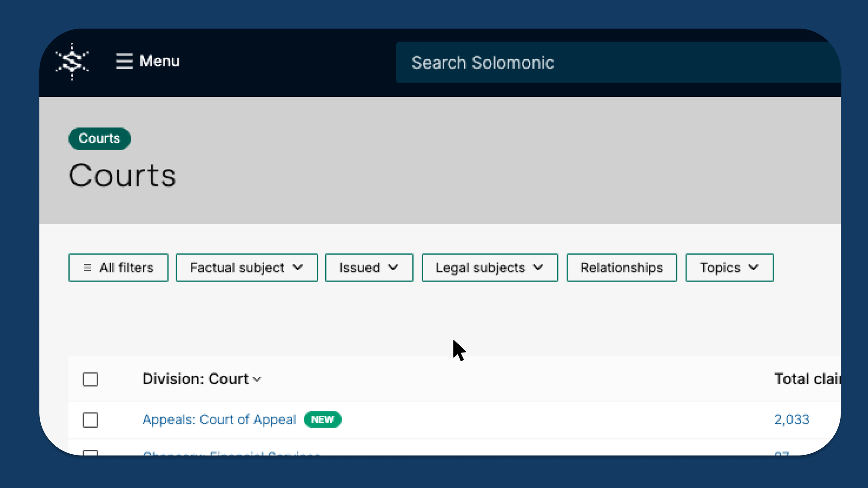Click the All filters lines icon
The height and width of the screenshot is (488, 868).
pos(87,268)
